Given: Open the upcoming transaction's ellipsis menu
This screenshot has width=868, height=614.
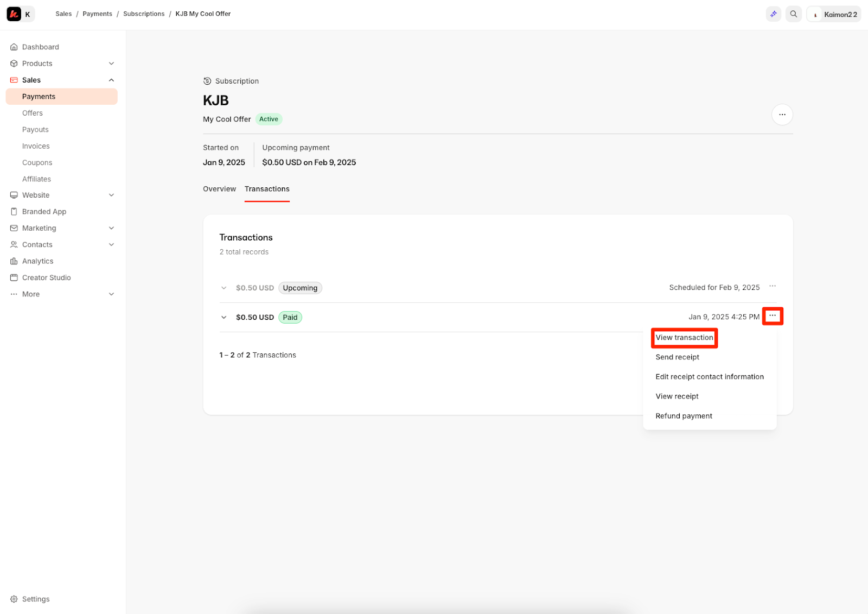Looking at the screenshot, I should (772, 287).
